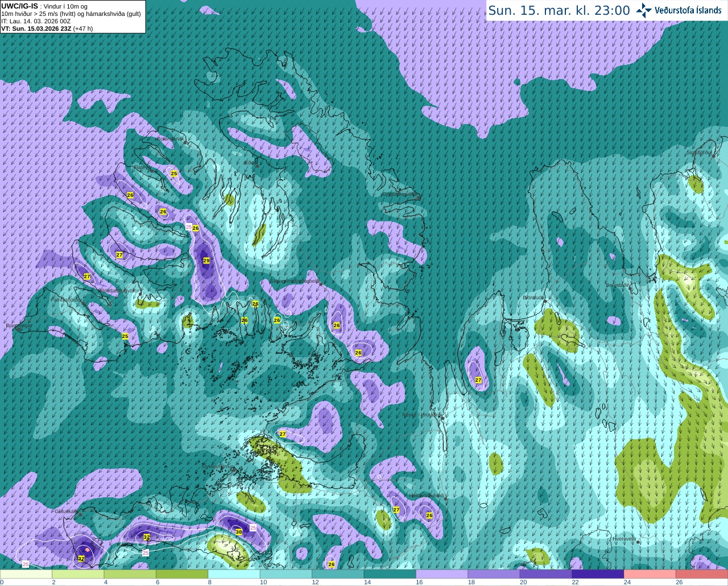Screen dimensions: 728x586
Task: Click the 10m hviður > 25 m/s description line
Action: (x=71, y=14)
